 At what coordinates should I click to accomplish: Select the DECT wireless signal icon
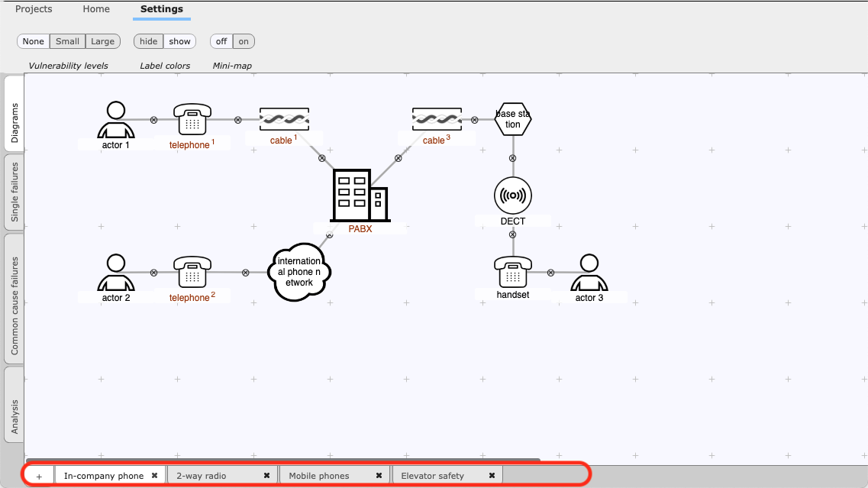click(x=512, y=196)
